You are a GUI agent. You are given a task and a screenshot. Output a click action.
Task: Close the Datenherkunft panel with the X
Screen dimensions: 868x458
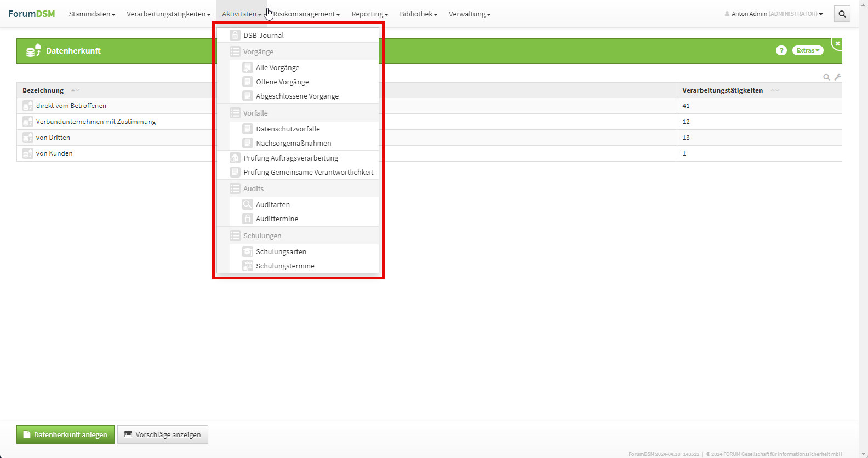coord(837,43)
